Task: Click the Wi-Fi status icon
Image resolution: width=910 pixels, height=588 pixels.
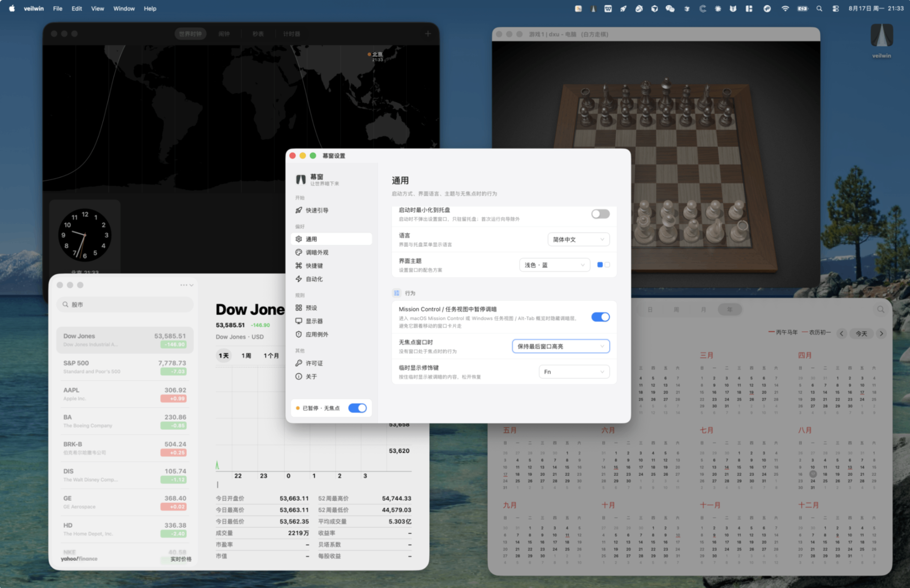Action: click(x=785, y=8)
